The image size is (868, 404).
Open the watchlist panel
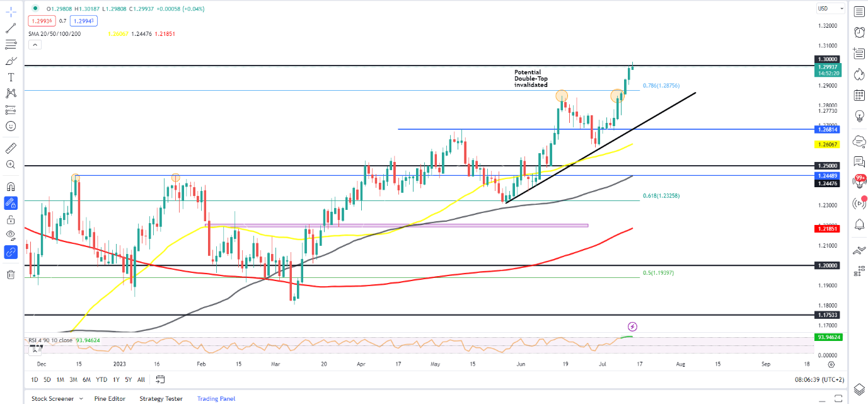pos(859,12)
